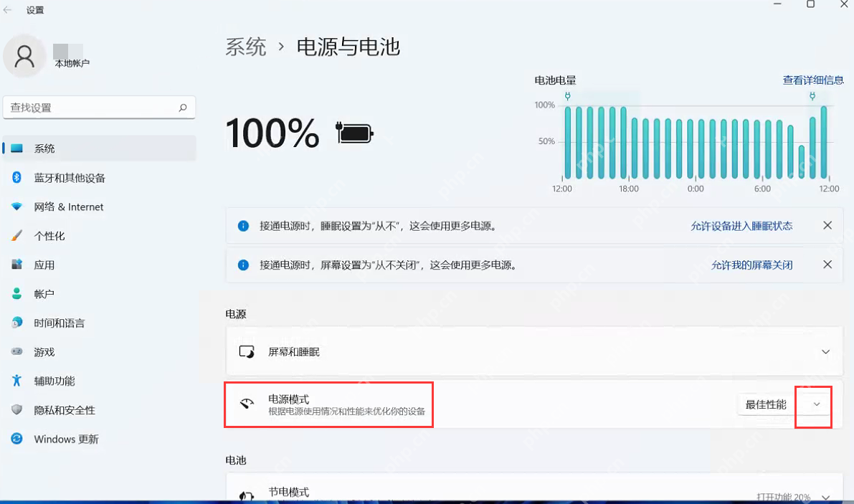Click the 系统 monitor icon in the sidebar
Viewport: 854px width, 504px height.
tap(17, 148)
